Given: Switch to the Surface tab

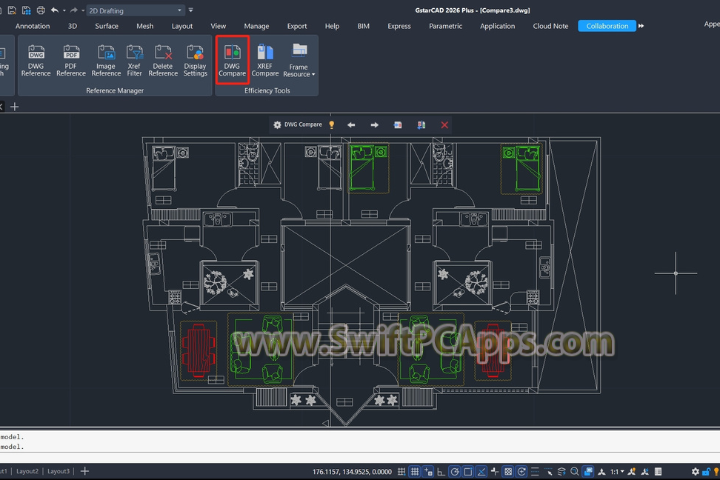Looking at the screenshot, I should click(107, 26).
